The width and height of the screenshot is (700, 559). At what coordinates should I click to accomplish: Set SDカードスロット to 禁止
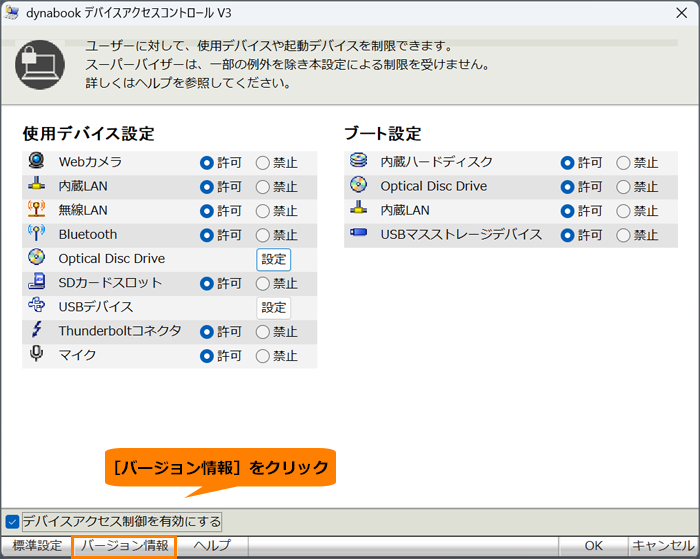click(x=262, y=284)
